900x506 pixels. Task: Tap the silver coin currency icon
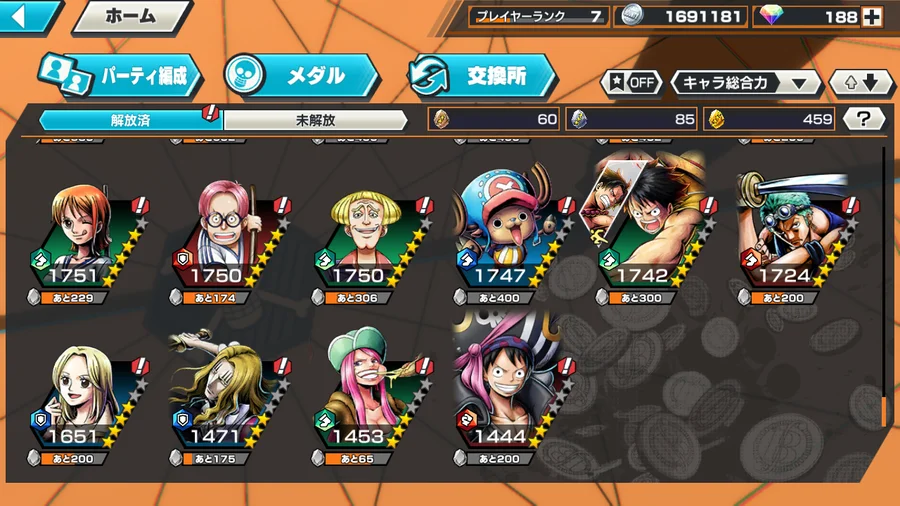(x=631, y=16)
